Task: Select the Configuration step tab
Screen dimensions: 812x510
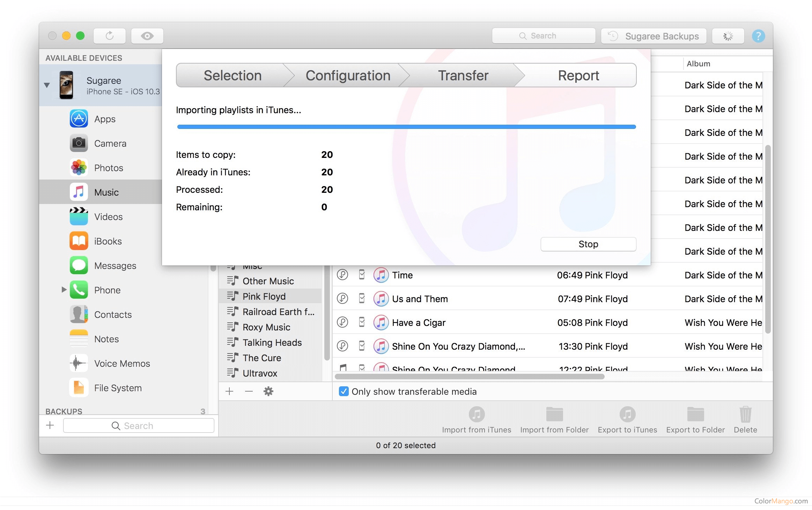Action: [x=348, y=75]
